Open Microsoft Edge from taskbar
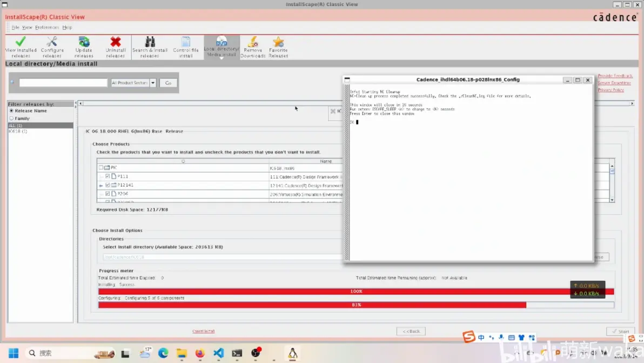Image resolution: width=644 pixels, height=363 pixels. pos(164,353)
